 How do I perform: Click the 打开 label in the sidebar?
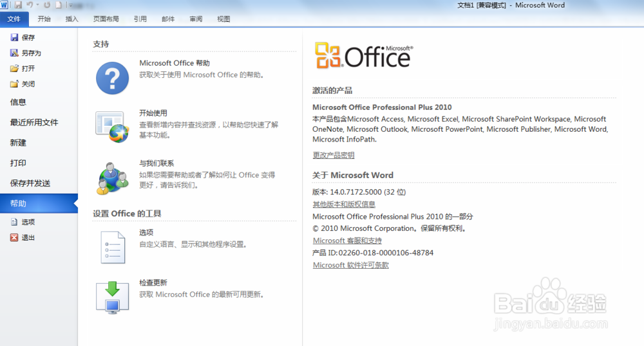coord(28,68)
